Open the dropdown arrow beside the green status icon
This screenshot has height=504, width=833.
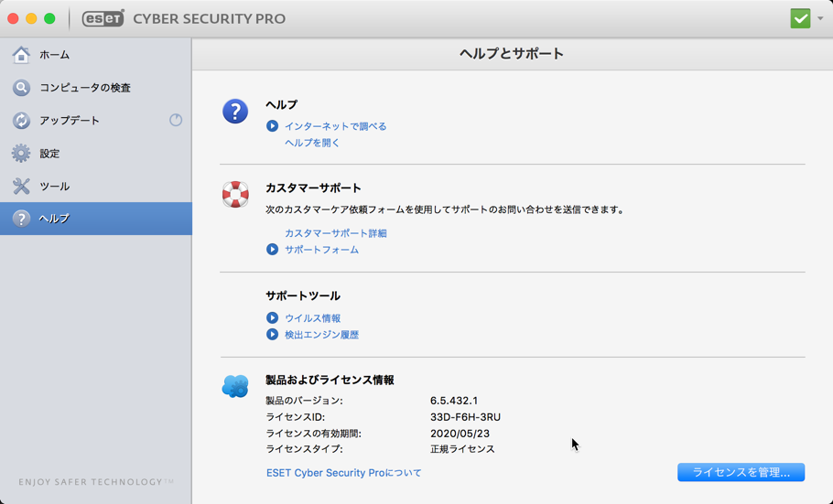pyautogui.click(x=820, y=18)
